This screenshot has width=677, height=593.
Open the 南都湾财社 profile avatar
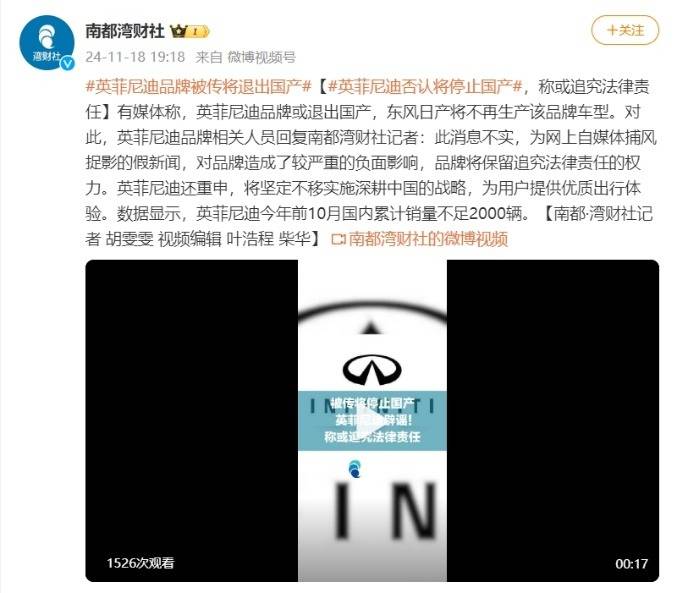pos(47,42)
